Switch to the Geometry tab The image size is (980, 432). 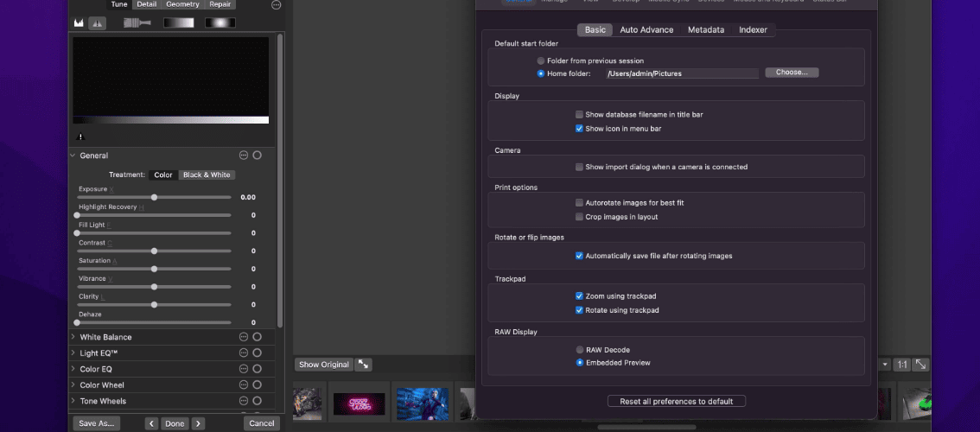182,4
